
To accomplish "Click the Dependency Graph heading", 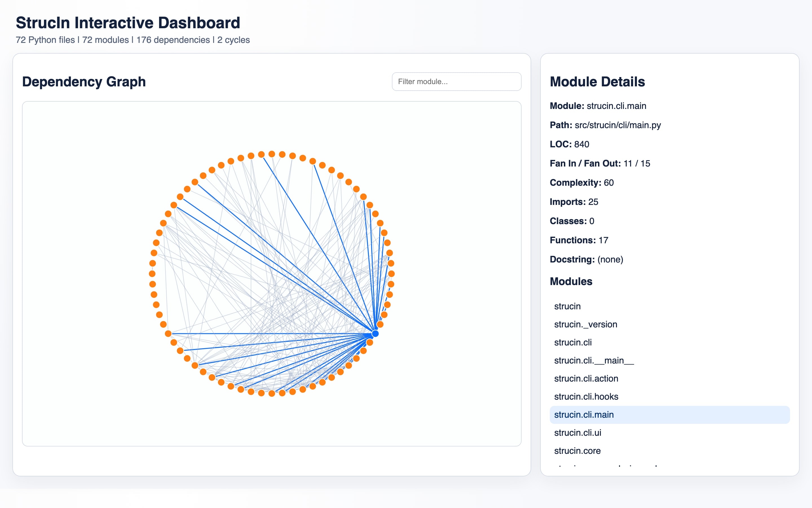I will click(x=84, y=82).
